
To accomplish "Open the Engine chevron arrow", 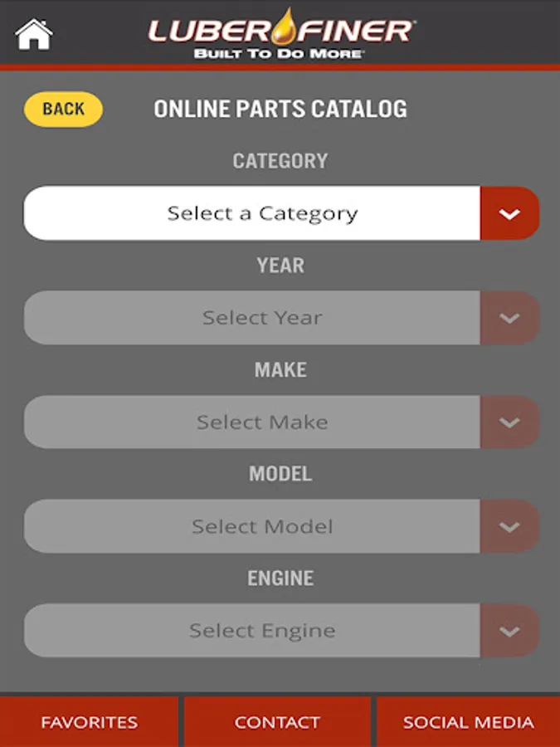I will pos(509,631).
